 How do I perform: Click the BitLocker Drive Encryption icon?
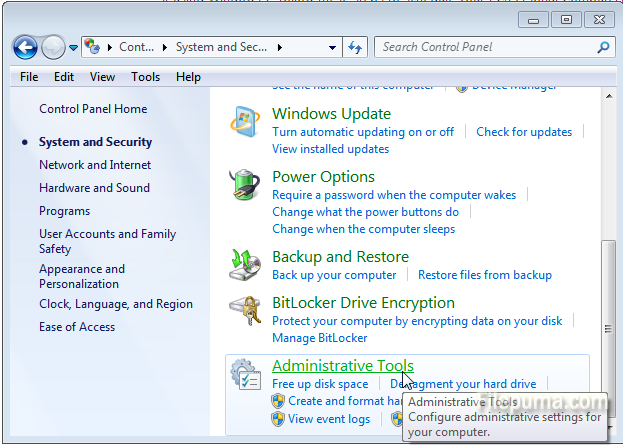246,311
